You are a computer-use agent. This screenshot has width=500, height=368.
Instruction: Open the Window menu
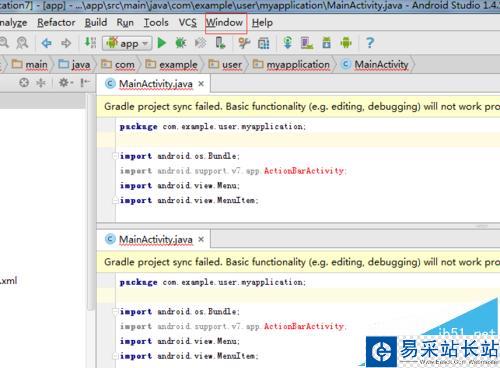(x=224, y=23)
